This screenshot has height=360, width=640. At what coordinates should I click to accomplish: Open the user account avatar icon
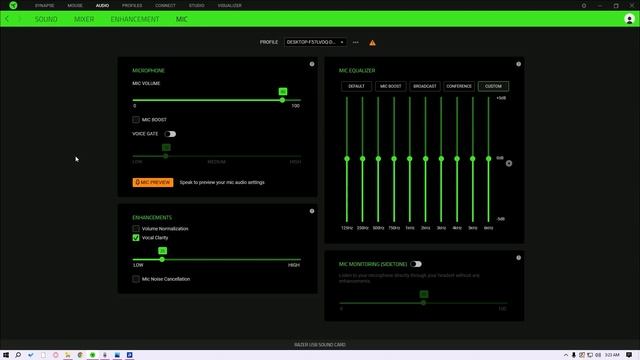[x=629, y=19]
